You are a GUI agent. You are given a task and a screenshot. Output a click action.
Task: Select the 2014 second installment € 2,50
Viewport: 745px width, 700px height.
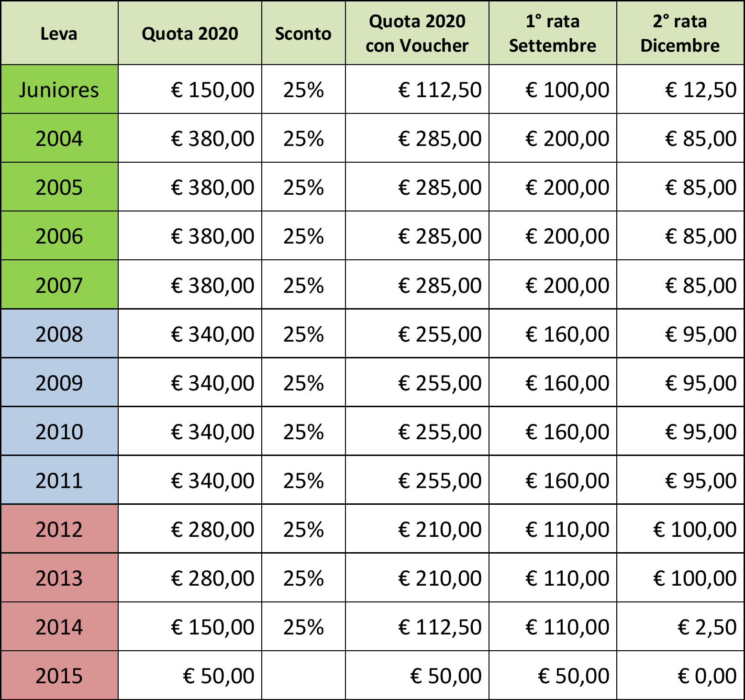(x=680, y=626)
